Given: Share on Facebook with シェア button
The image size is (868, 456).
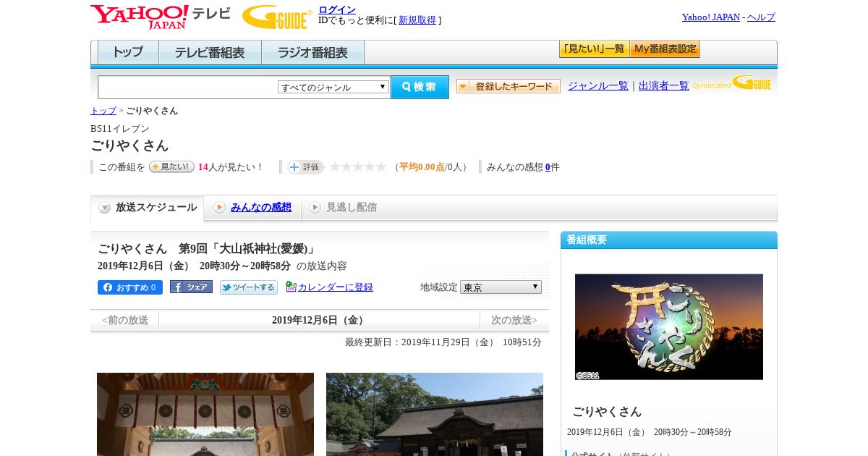Looking at the screenshot, I should pyautogui.click(x=191, y=287).
